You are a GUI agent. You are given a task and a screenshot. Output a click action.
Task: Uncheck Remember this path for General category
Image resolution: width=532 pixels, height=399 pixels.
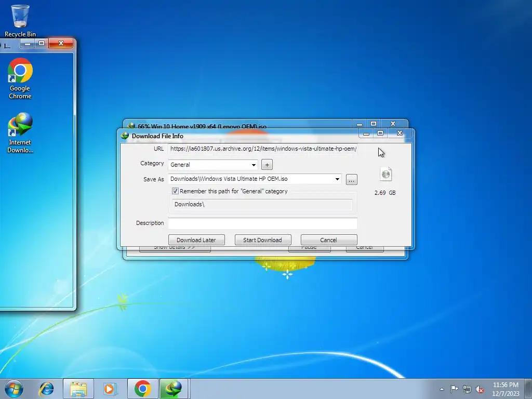click(175, 191)
